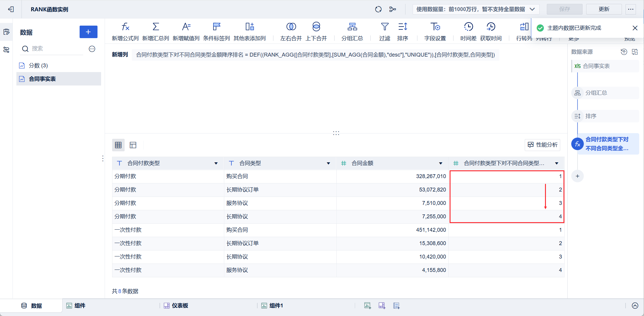Switch to the grid table view
Image resolution: width=644 pixels, height=316 pixels.
tap(118, 145)
